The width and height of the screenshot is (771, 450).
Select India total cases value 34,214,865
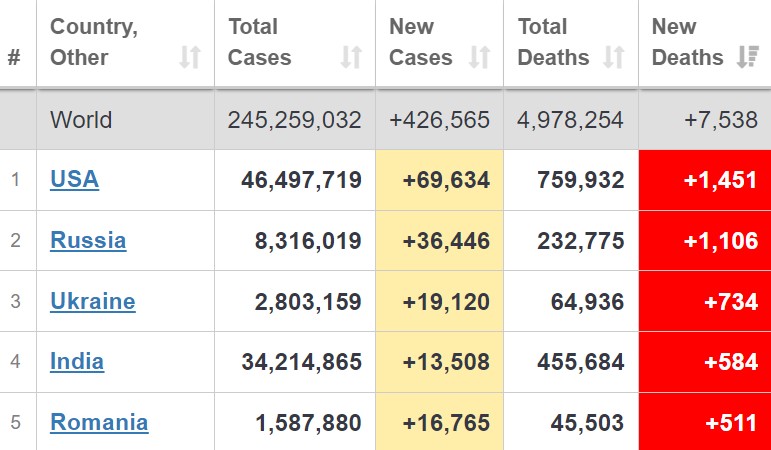click(301, 362)
